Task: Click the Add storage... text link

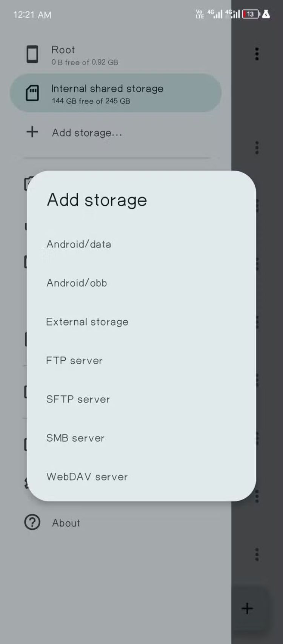Action: pos(87,133)
